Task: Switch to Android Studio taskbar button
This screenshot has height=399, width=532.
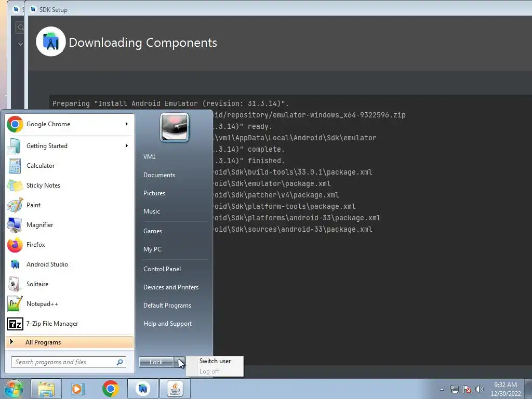Action: [x=143, y=389]
